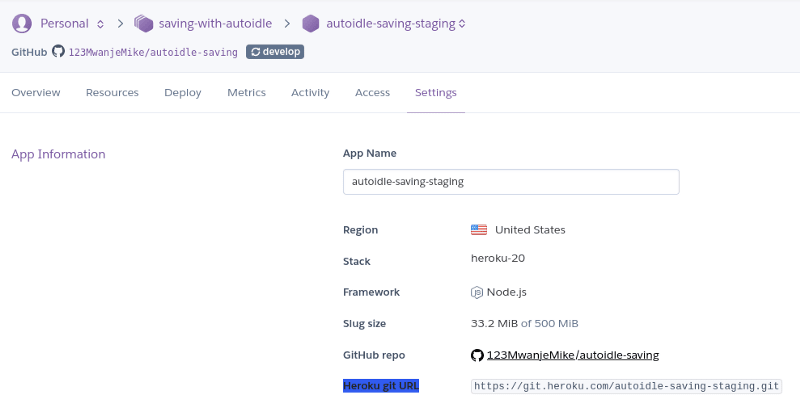Open the Resources tab

click(112, 93)
